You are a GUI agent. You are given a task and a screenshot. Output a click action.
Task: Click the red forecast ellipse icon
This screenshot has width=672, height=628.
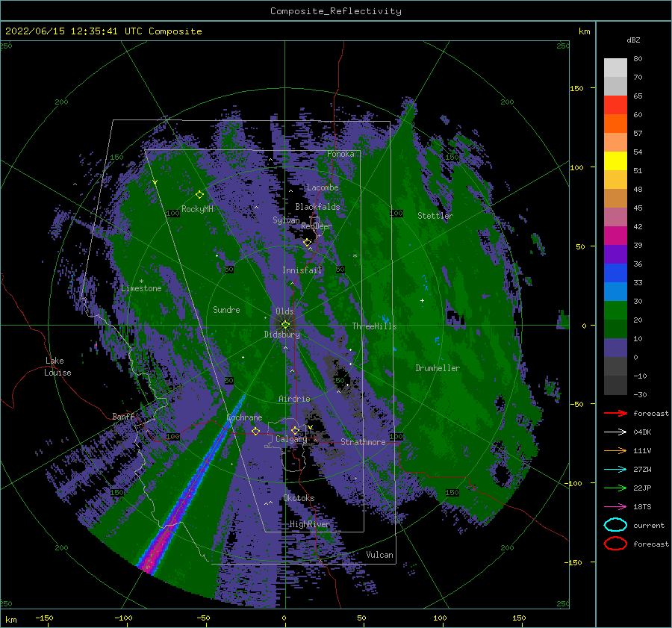[x=615, y=544]
